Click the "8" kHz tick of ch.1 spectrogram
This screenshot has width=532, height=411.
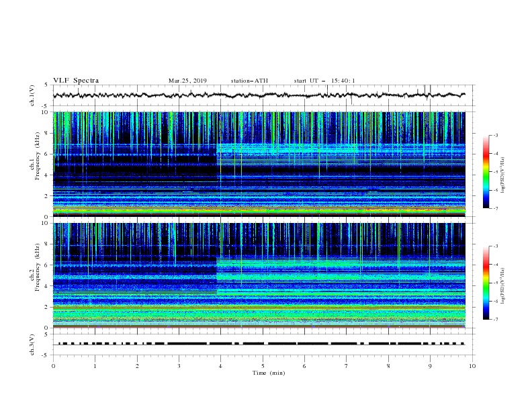(48, 133)
